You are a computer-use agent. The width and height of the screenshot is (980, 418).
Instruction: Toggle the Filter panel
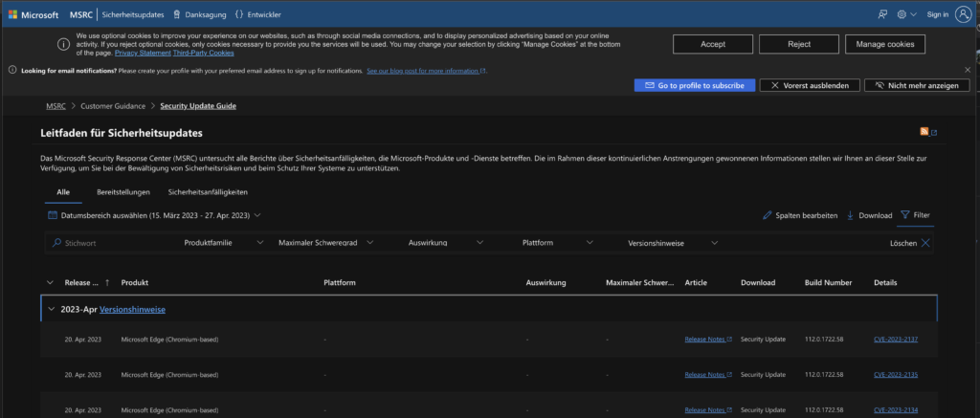[915, 215]
